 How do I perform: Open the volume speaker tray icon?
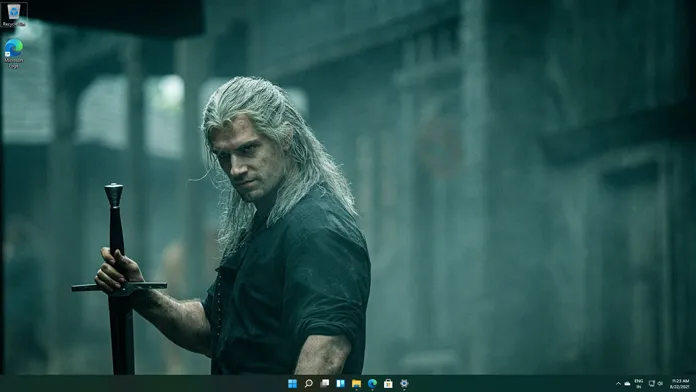tap(660, 384)
